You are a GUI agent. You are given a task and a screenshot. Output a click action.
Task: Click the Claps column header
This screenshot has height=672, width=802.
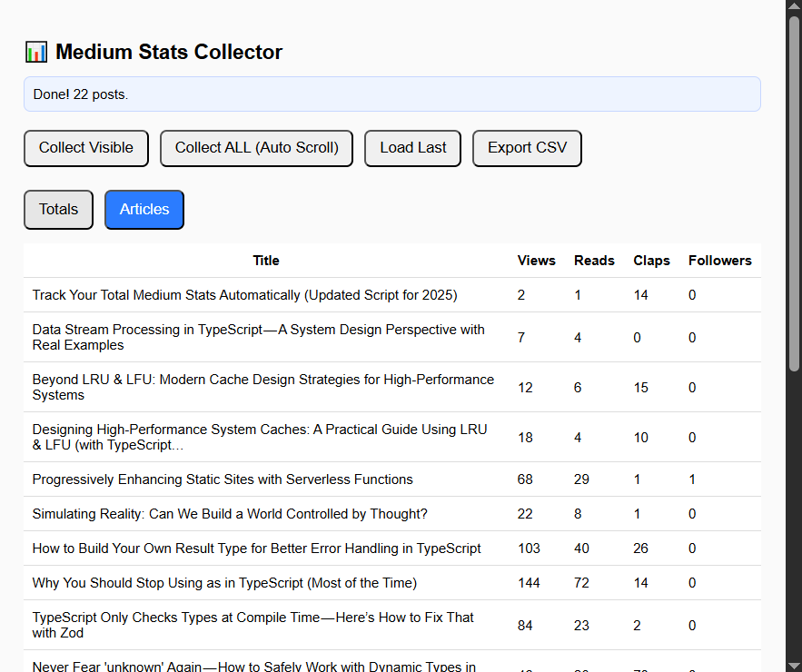coord(651,261)
